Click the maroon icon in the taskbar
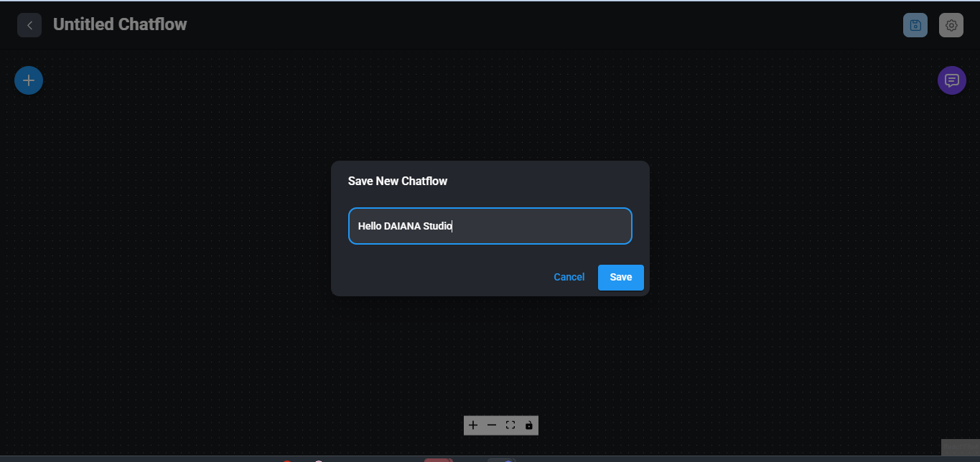This screenshot has height=462, width=980. [437, 460]
